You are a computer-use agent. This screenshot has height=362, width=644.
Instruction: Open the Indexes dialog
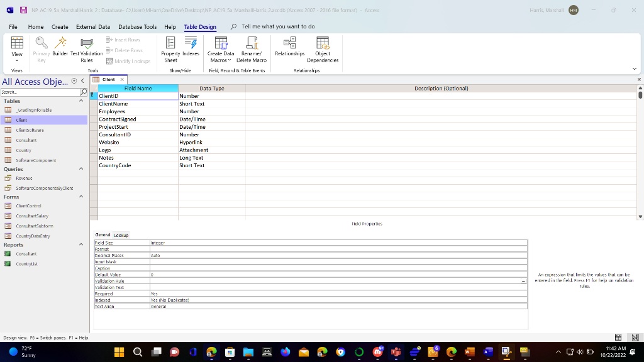(x=191, y=44)
